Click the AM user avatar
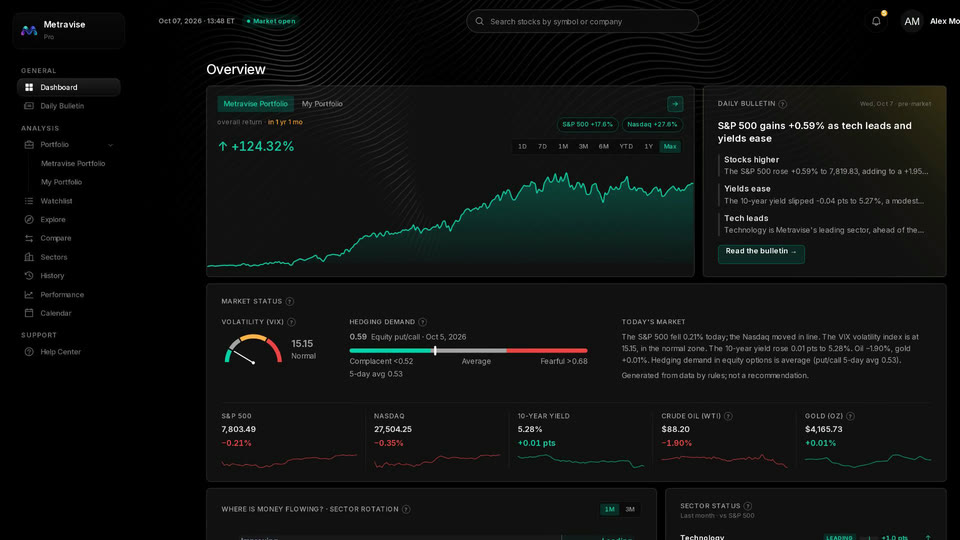 click(x=912, y=21)
